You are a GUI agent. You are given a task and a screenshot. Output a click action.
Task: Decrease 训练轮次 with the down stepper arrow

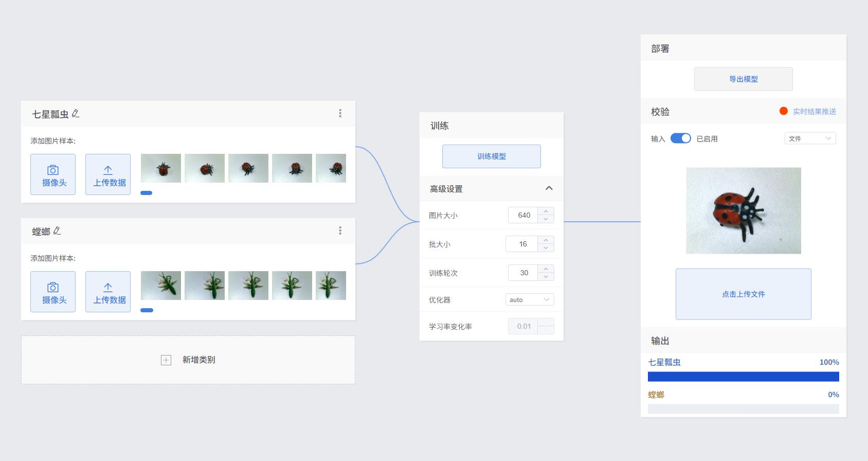coord(546,277)
